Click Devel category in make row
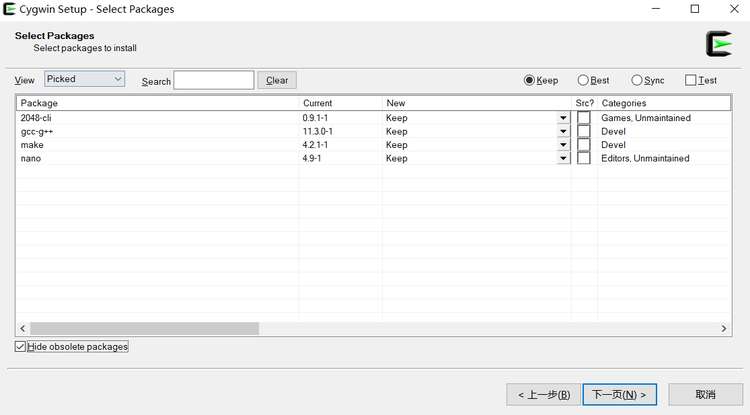 [613, 144]
